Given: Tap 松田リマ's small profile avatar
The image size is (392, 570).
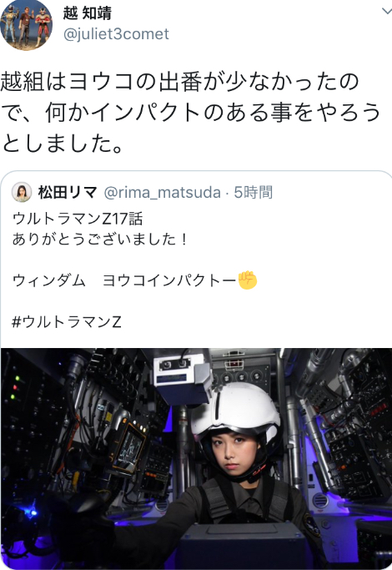Looking at the screenshot, I should click(22, 192).
